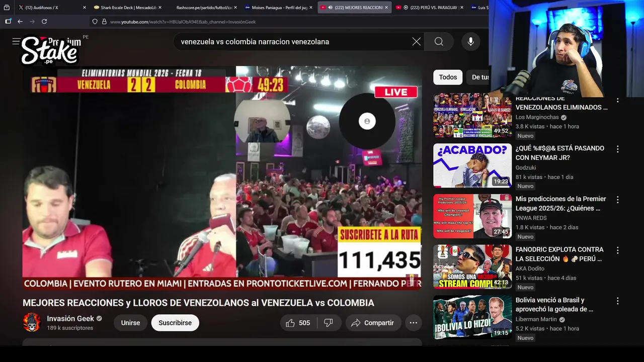Click the browser forward arrow

pos(32,22)
